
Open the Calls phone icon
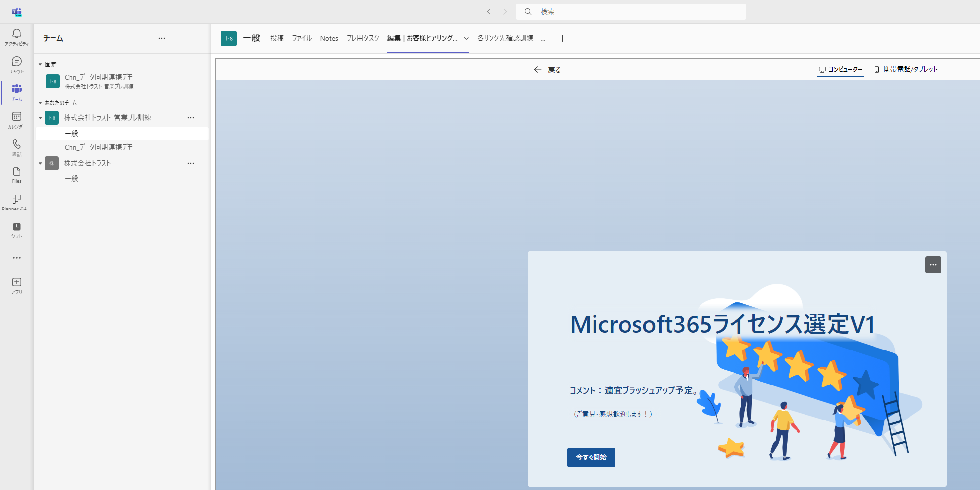[17, 144]
